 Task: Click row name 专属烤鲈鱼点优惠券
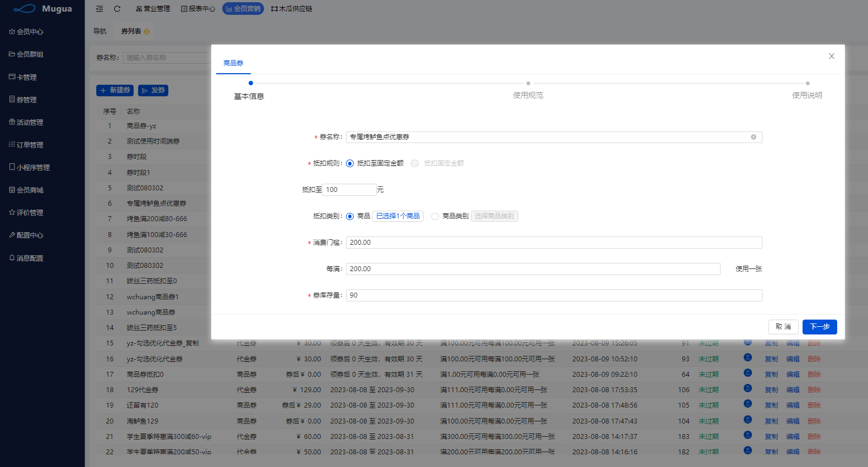click(156, 204)
